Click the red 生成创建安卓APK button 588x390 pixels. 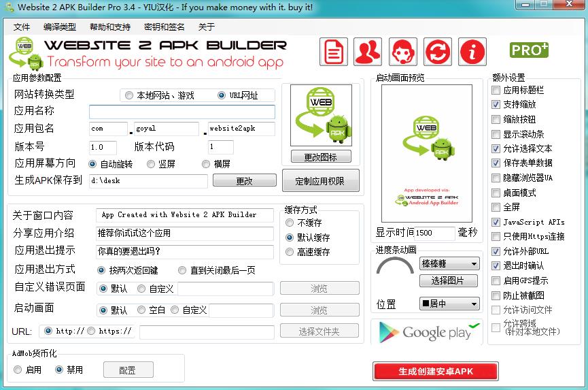435,371
